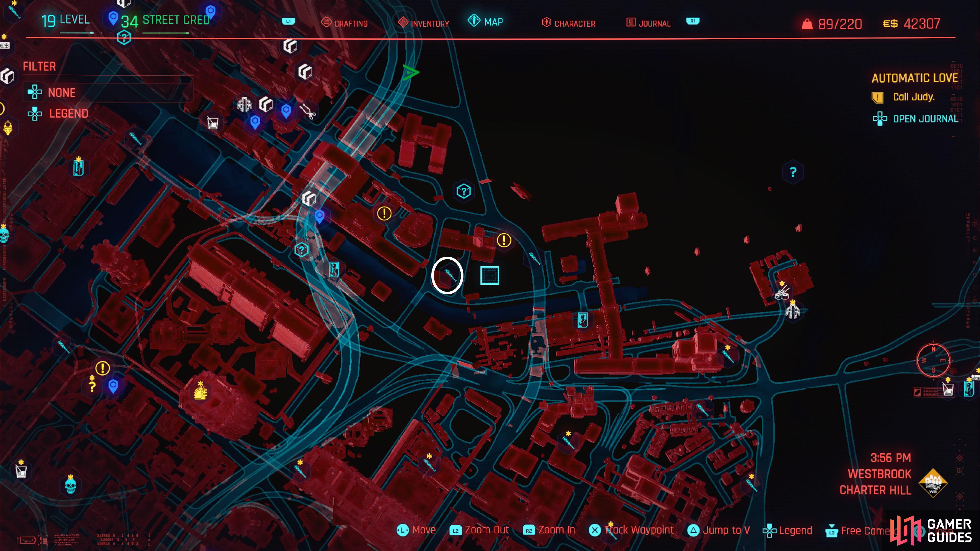The image size is (980, 551).
Task: Click the 19 LEVEL indicator
Action: coord(65,20)
